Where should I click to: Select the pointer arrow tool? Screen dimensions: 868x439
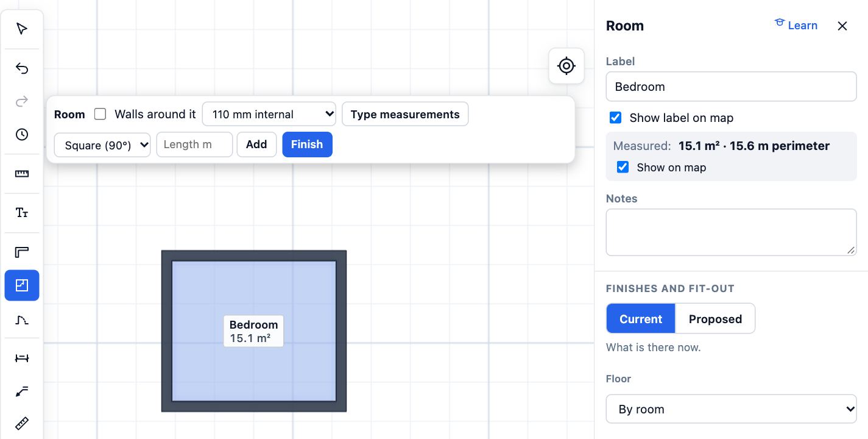coord(22,29)
